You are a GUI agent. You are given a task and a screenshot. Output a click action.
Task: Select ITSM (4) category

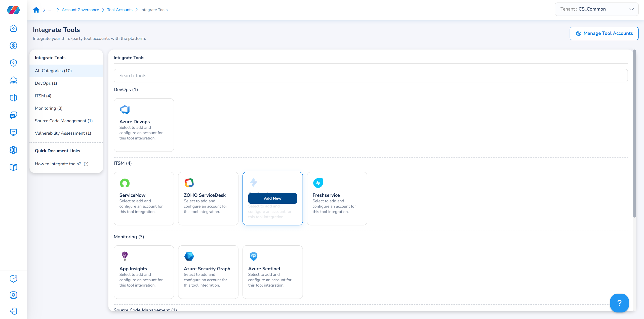click(x=43, y=96)
